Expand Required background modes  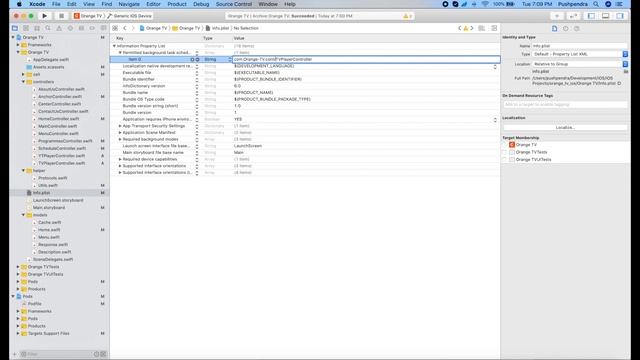[x=120, y=139]
